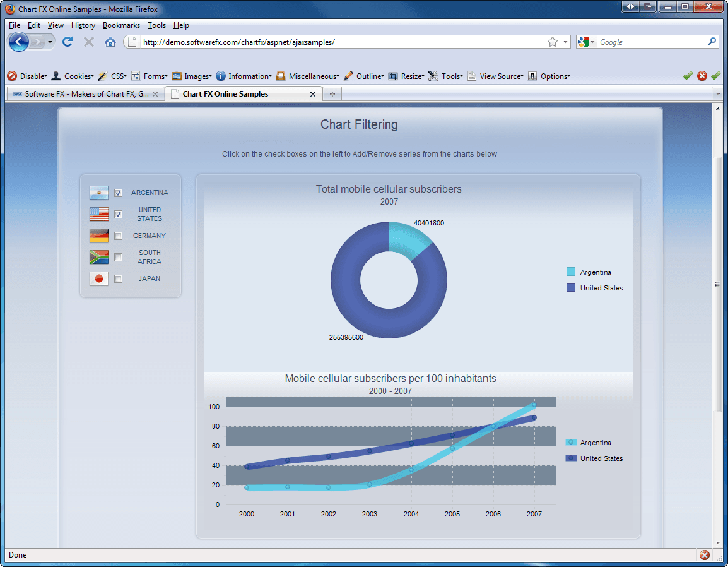This screenshot has width=728, height=567.
Task: Go to the Home page icon
Action: [110, 42]
